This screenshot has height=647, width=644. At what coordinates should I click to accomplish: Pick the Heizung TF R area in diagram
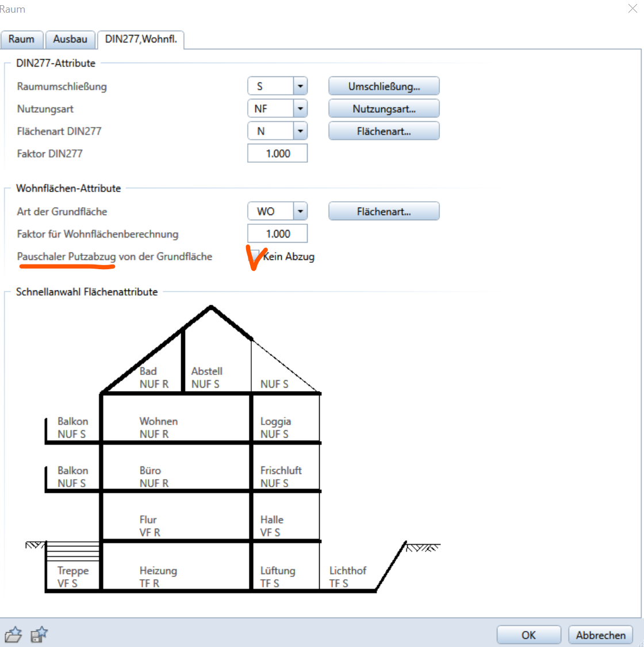tap(158, 577)
